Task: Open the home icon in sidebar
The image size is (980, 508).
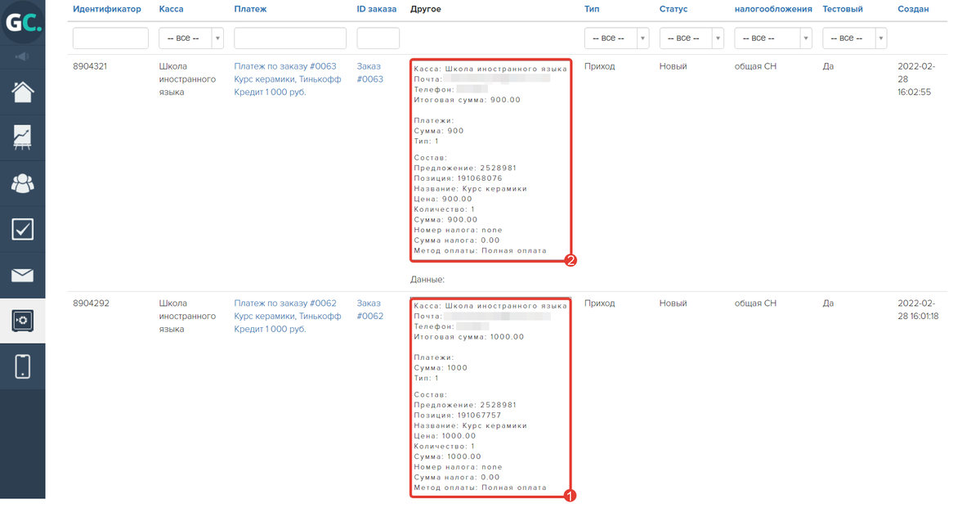Action: click(22, 92)
